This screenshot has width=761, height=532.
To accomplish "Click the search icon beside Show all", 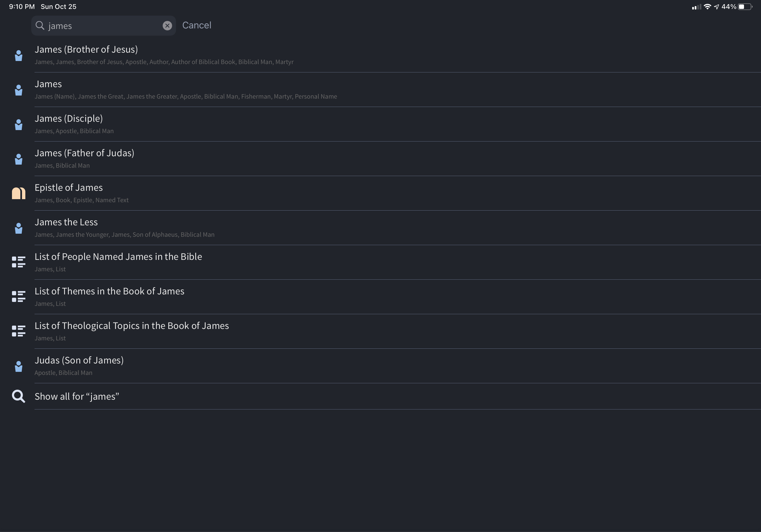I will [x=19, y=396].
